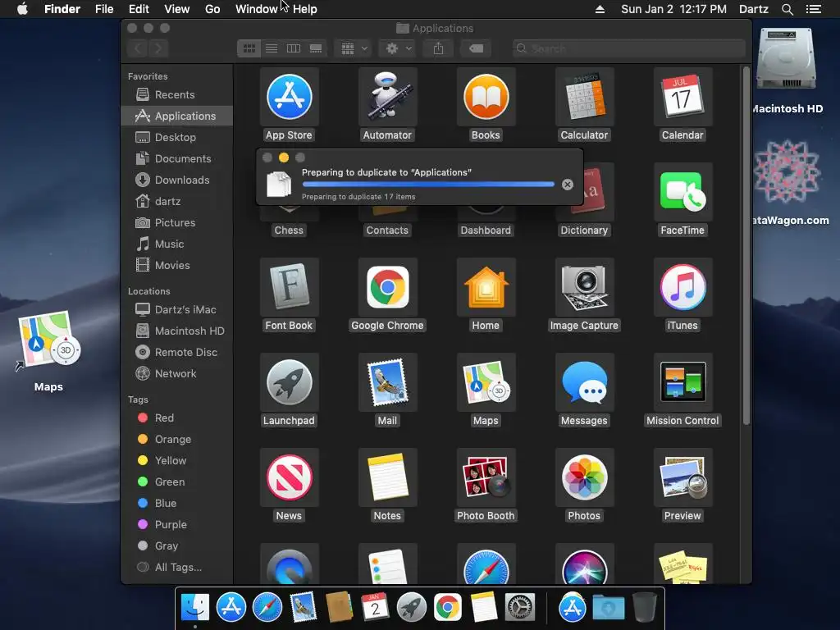Select the Mission Control app icon
This screenshot has width=840, height=630.
[x=682, y=382]
